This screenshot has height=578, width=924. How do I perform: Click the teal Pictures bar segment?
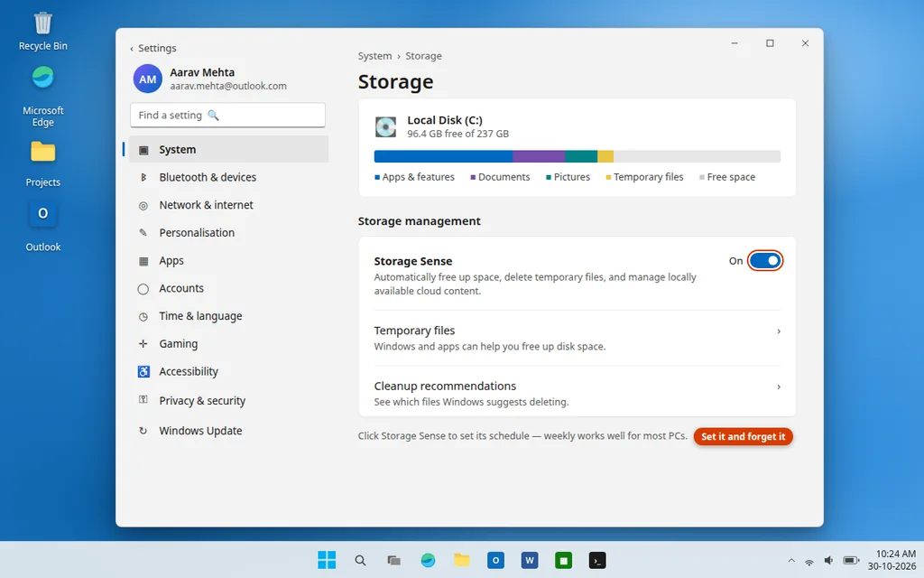pyautogui.click(x=581, y=156)
